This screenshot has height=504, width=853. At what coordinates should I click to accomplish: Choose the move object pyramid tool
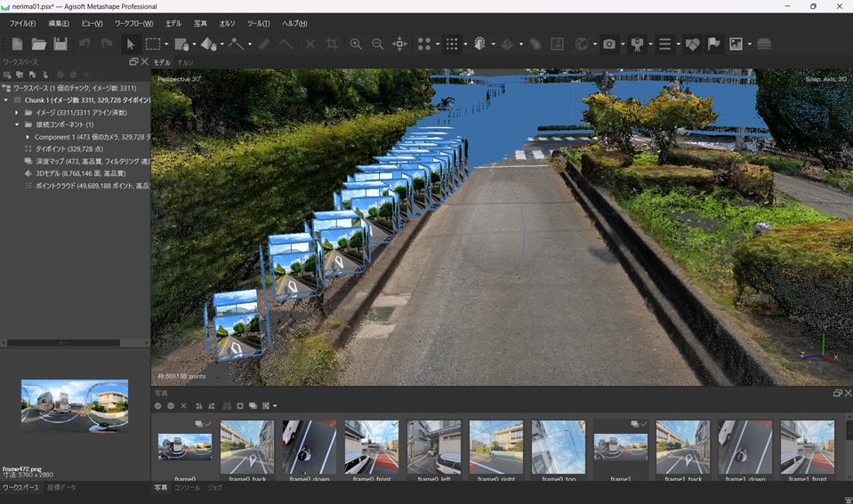click(x=208, y=44)
